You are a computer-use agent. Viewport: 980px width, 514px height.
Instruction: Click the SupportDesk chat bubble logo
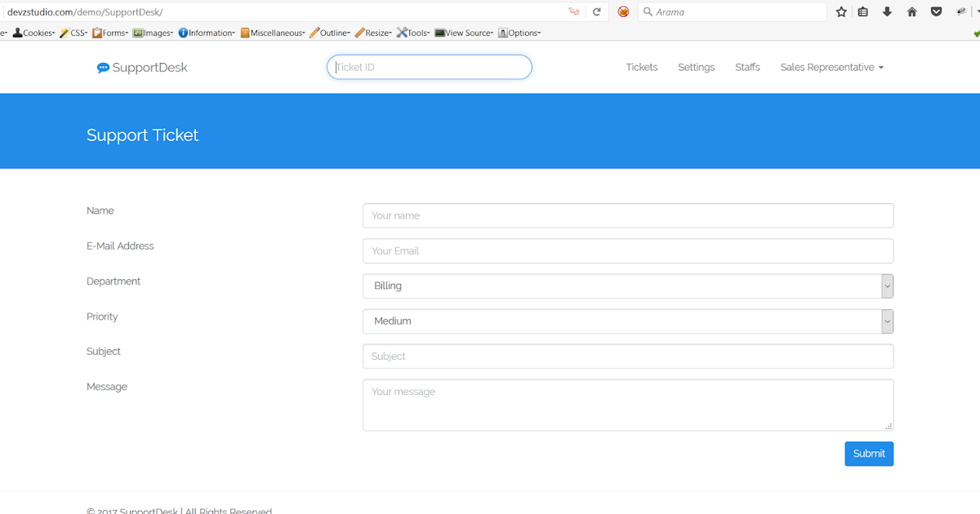tap(103, 67)
